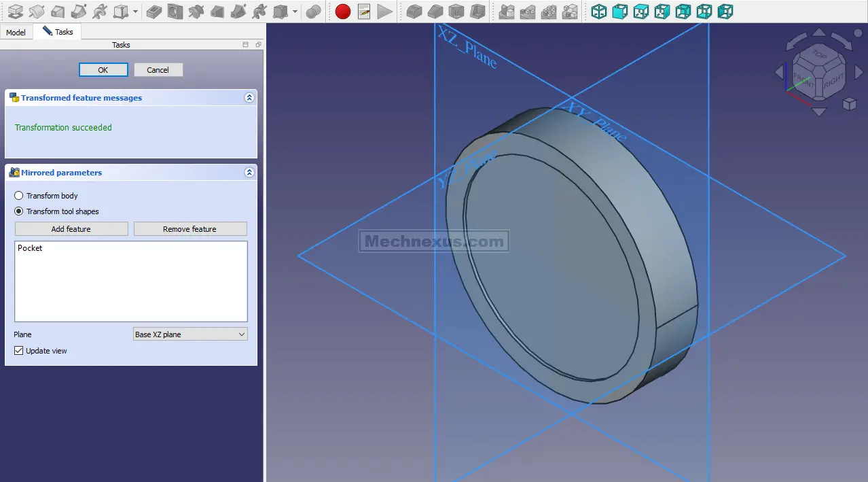Click the Remove feature button
The width and height of the screenshot is (868, 482).
(190, 229)
